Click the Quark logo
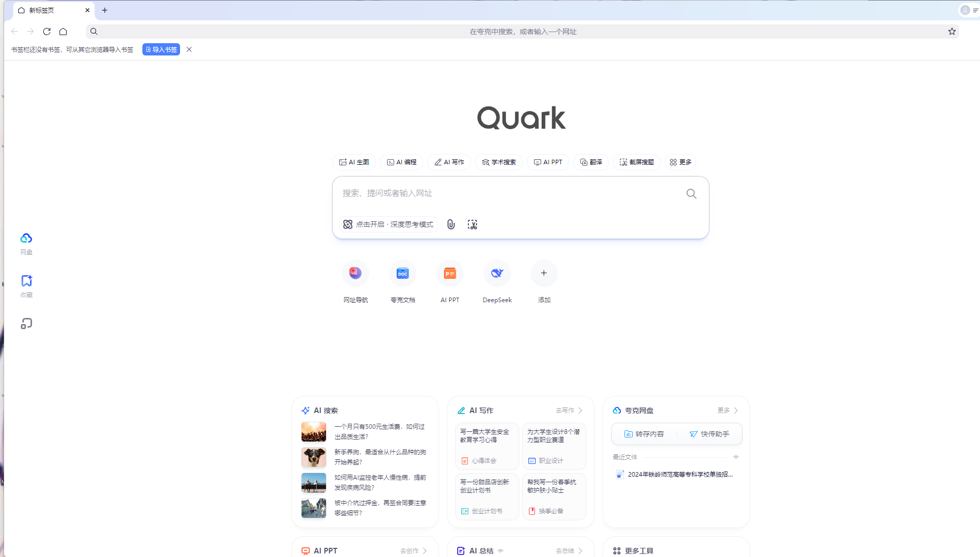 (521, 118)
